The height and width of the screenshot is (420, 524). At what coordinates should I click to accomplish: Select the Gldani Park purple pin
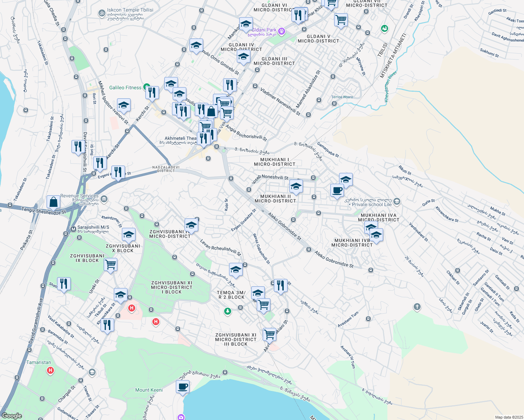click(x=281, y=32)
